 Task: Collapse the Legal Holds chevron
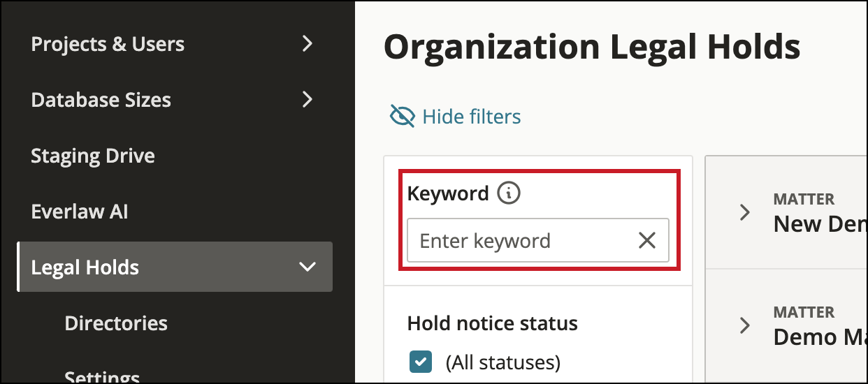click(x=307, y=267)
